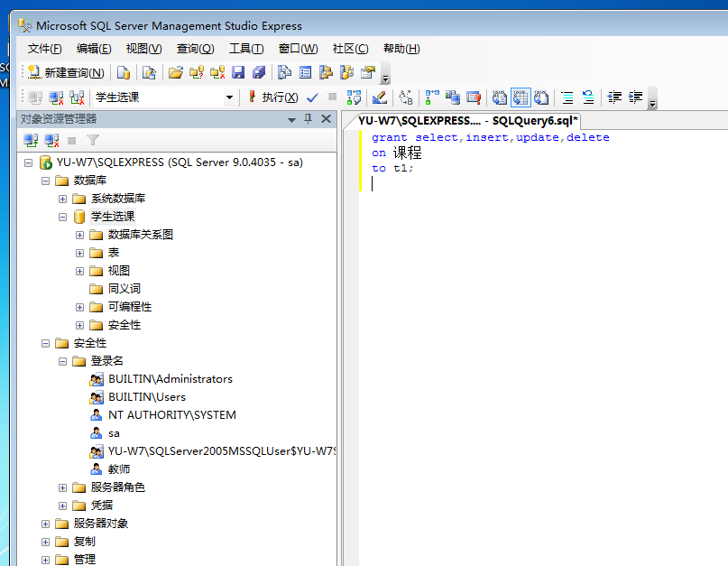Click the Change Connection icon
Image resolution: width=728 pixels, height=566 pixels.
click(77, 97)
